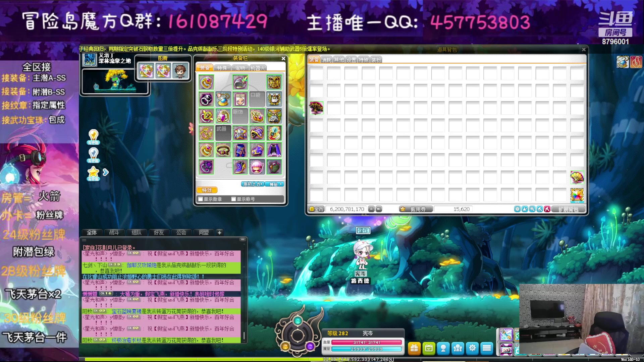Click the 特效 button in equipment window
644x362 pixels.
tap(207, 190)
